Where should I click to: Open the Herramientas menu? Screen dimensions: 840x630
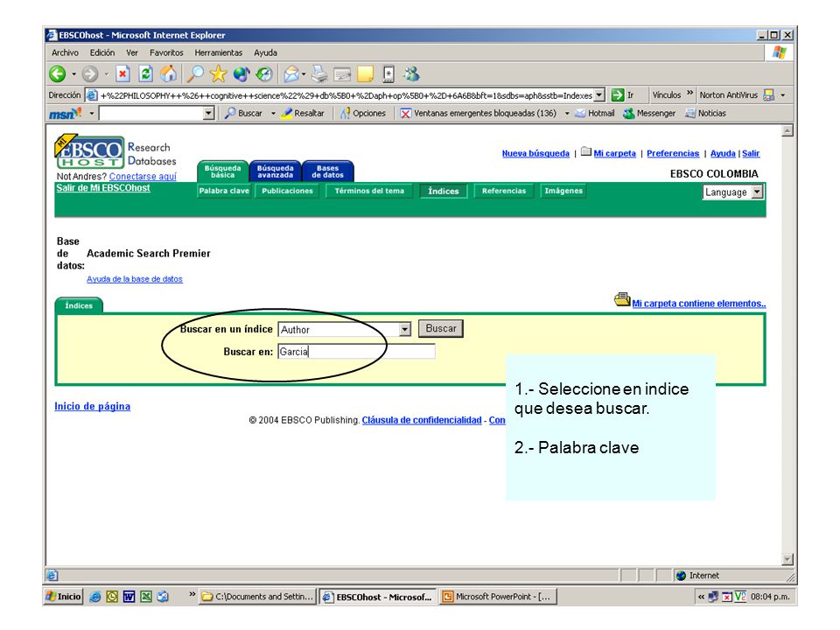coord(219,52)
